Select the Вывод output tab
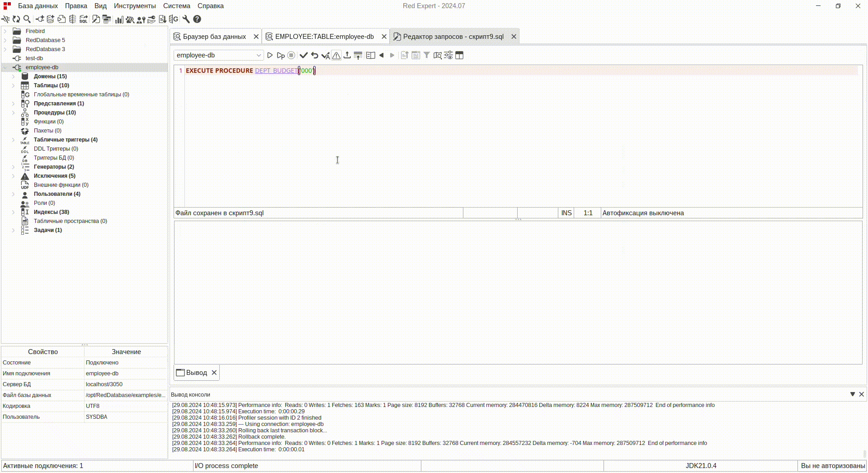 [x=192, y=373]
